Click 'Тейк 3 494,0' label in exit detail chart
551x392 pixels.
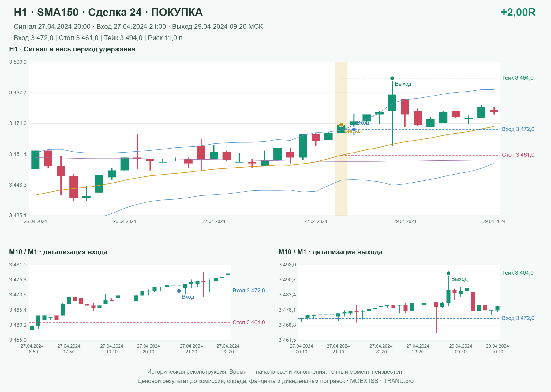518,273
